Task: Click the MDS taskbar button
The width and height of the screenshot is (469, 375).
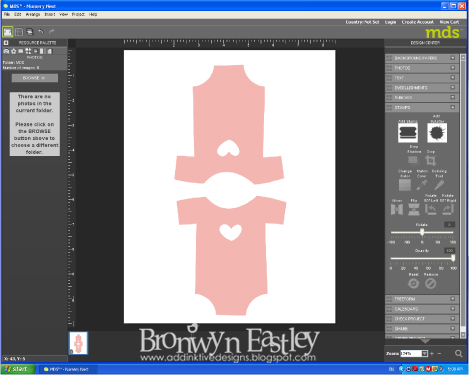Action: pos(69,369)
